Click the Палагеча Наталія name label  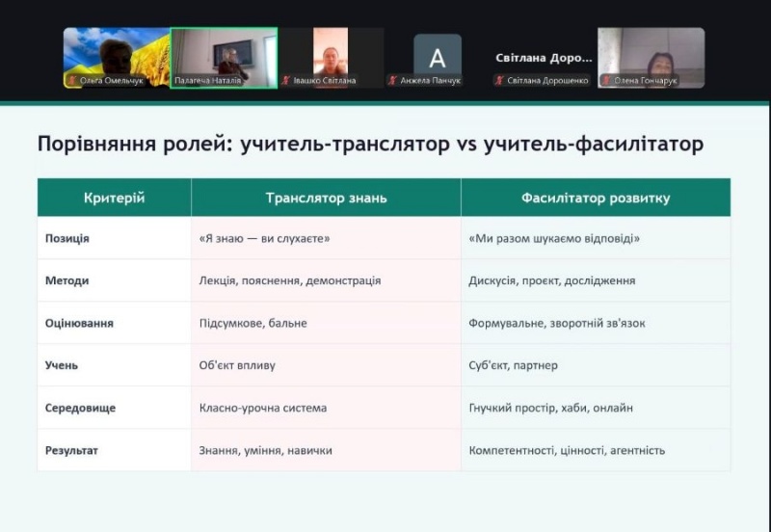[207, 81]
